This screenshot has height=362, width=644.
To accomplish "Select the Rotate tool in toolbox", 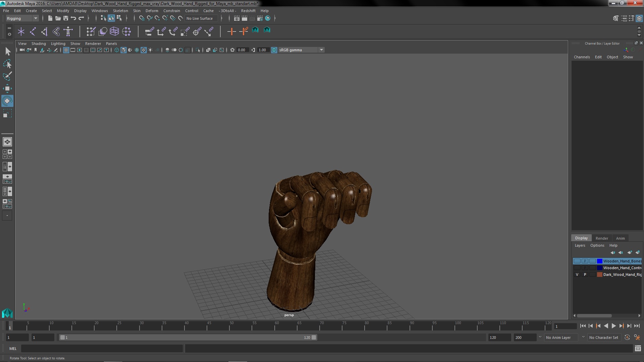I will pyautogui.click(x=7, y=101).
